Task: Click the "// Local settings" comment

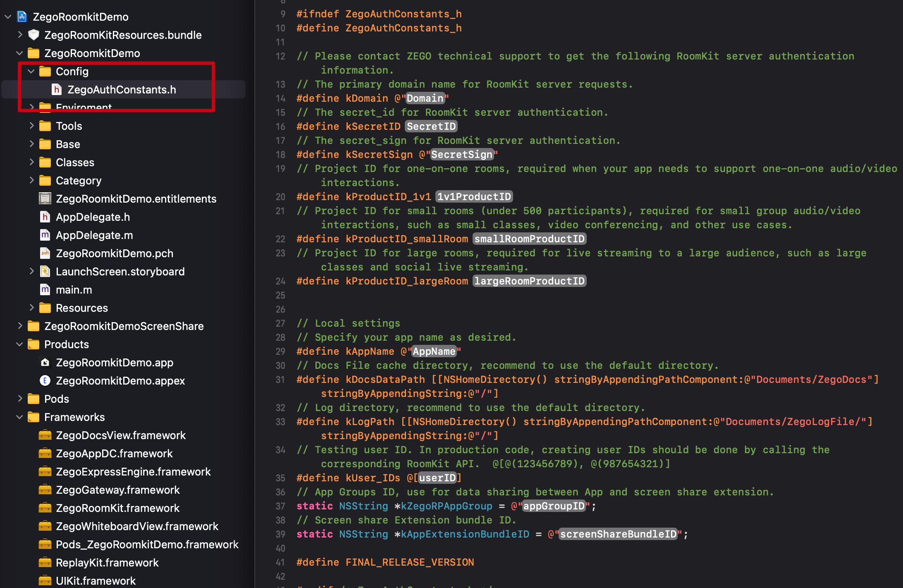Action: click(349, 323)
